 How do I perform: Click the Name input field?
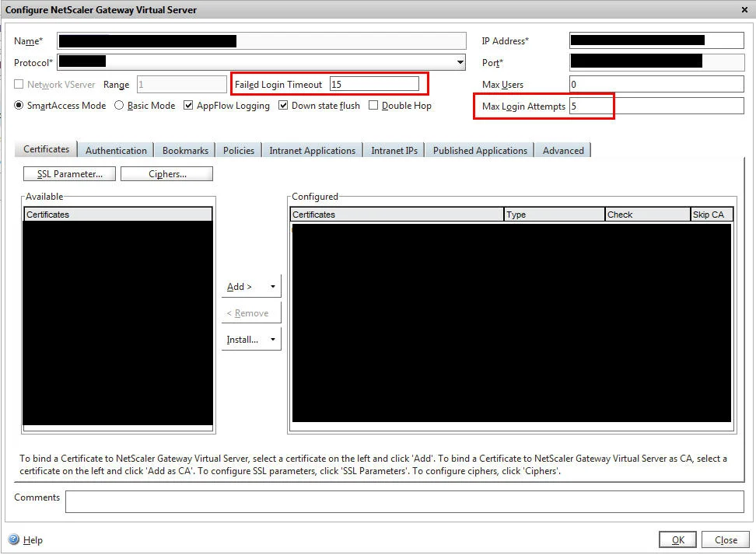(x=262, y=40)
